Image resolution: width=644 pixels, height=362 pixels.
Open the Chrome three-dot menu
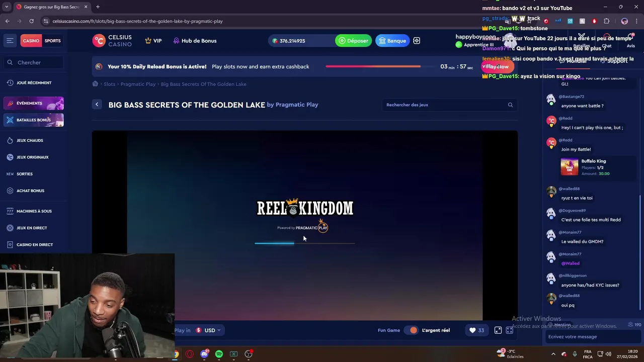[x=636, y=21]
